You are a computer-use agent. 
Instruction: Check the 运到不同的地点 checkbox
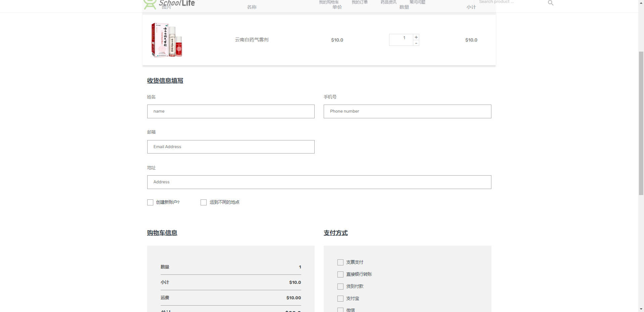(x=204, y=202)
